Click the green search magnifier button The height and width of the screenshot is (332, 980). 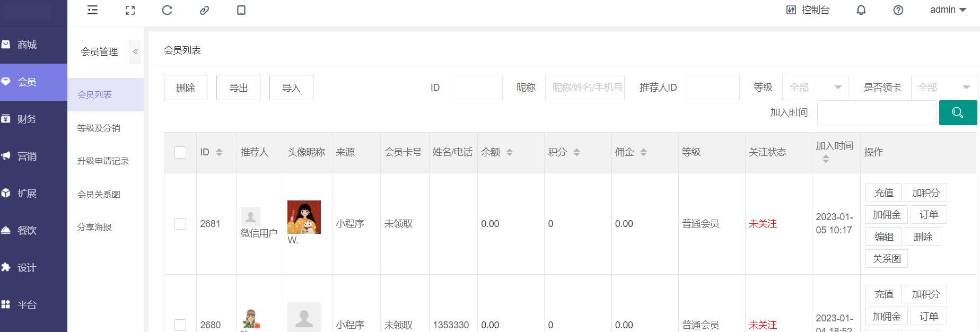(958, 112)
